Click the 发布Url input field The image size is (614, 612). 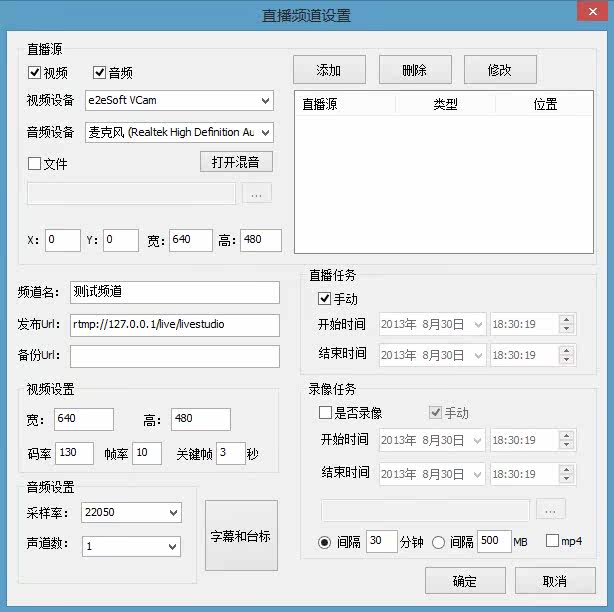175,325
